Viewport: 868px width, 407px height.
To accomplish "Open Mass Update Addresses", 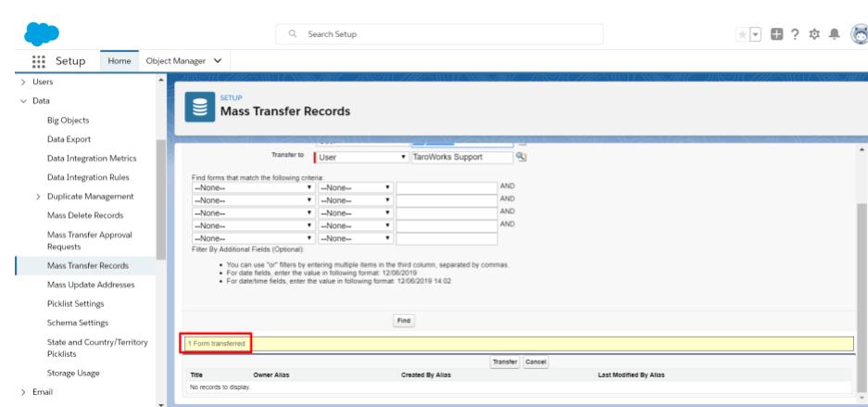I will [91, 285].
